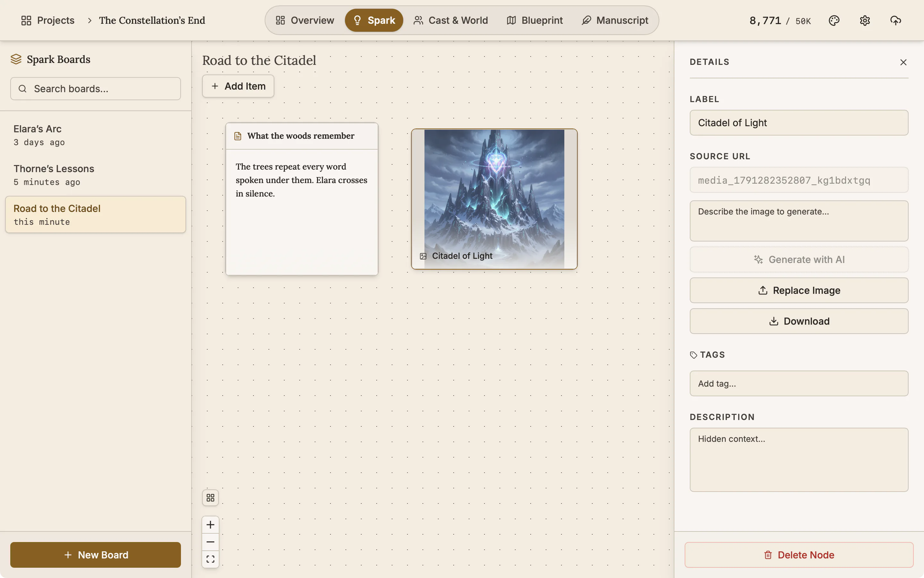The width and height of the screenshot is (924, 578).
Task: Switch to the Overview tab
Action: point(305,20)
